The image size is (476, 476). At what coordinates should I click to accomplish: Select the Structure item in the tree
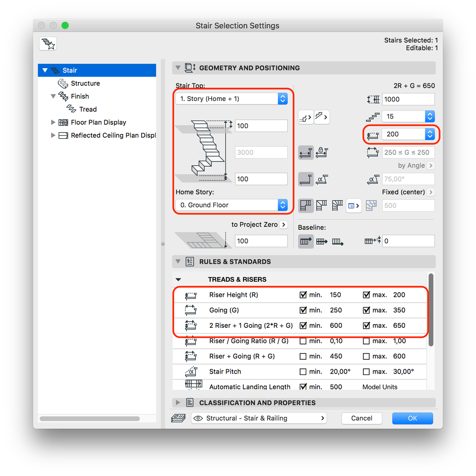point(85,83)
